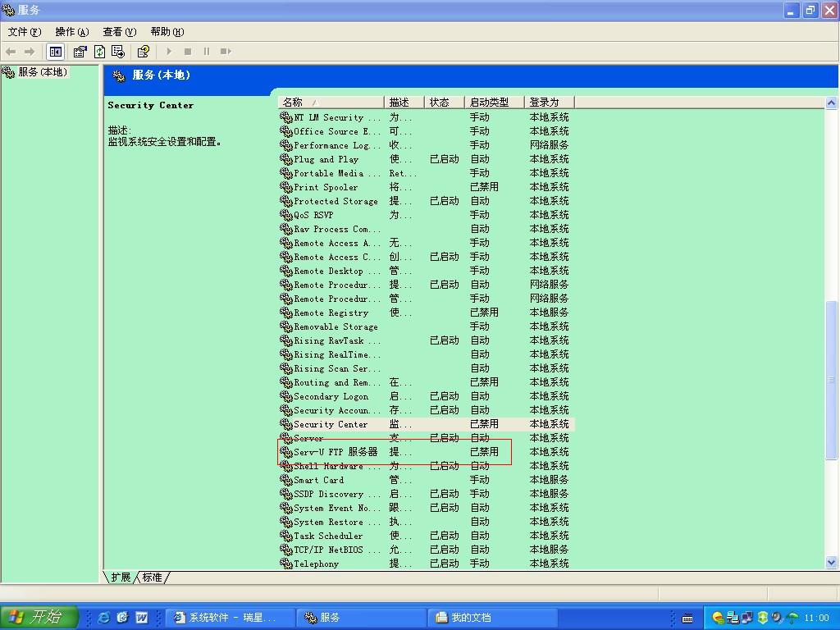Switch to 我的文档 taskbar window
Screen dimensions: 840x630
(492, 618)
